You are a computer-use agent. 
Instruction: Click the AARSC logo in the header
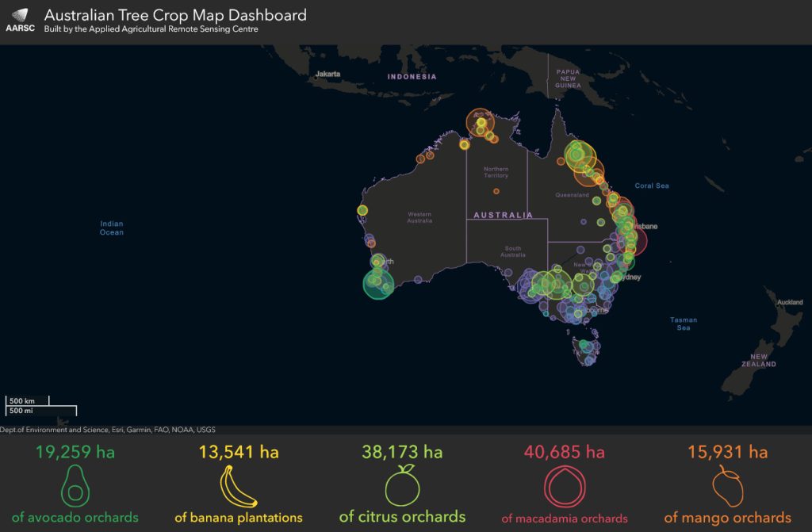click(20, 21)
